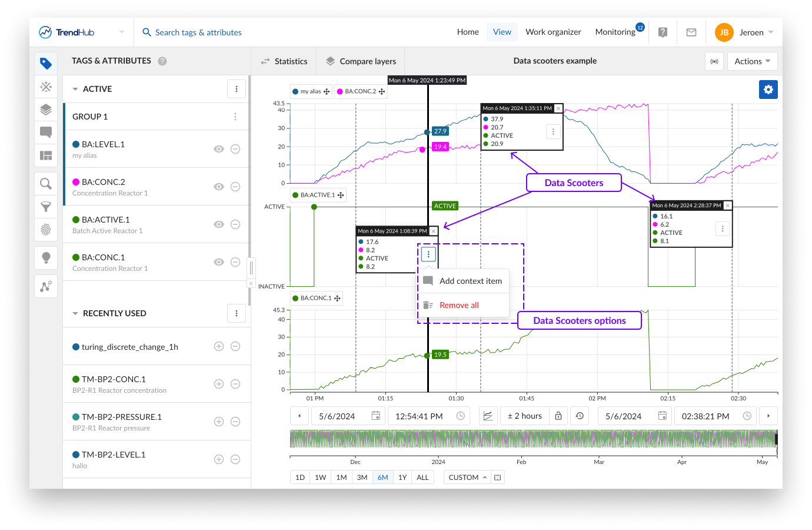812x530 pixels.
Task: Open the fingerprint tool in sidebar
Action: [46, 230]
